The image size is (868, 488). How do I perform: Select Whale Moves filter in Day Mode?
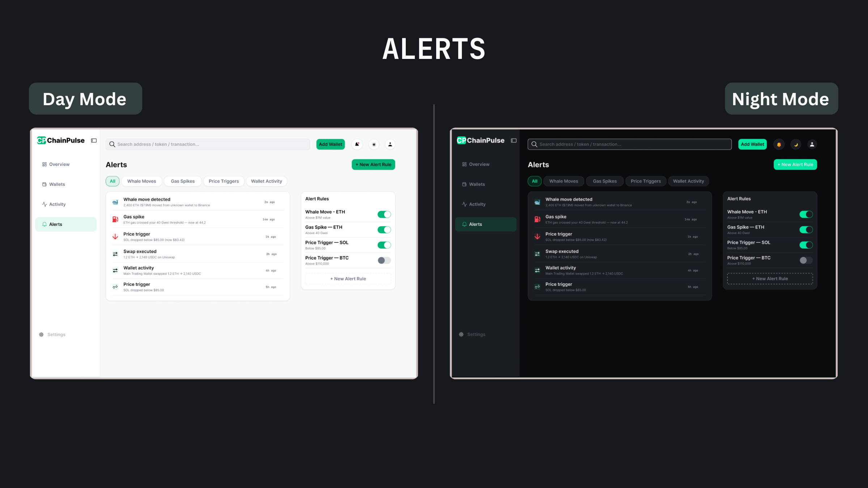coord(142,181)
